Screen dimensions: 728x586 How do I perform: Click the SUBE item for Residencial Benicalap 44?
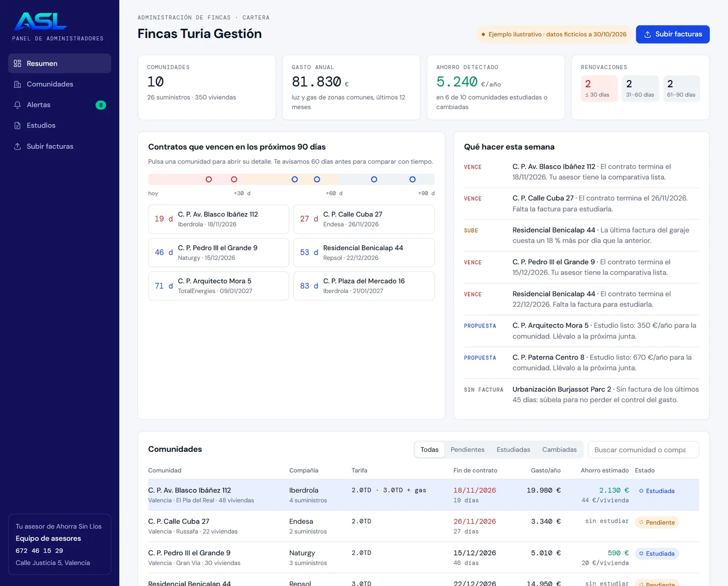point(581,235)
